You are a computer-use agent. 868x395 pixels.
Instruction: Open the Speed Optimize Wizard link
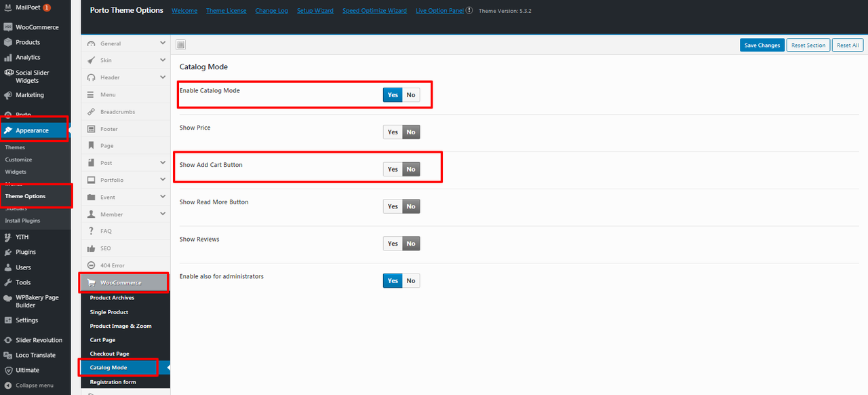coord(374,11)
